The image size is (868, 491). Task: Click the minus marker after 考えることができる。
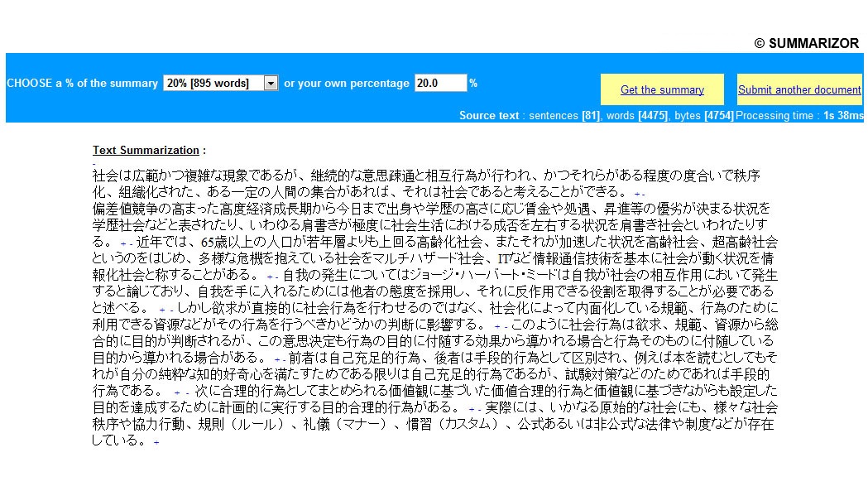[x=643, y=195]
